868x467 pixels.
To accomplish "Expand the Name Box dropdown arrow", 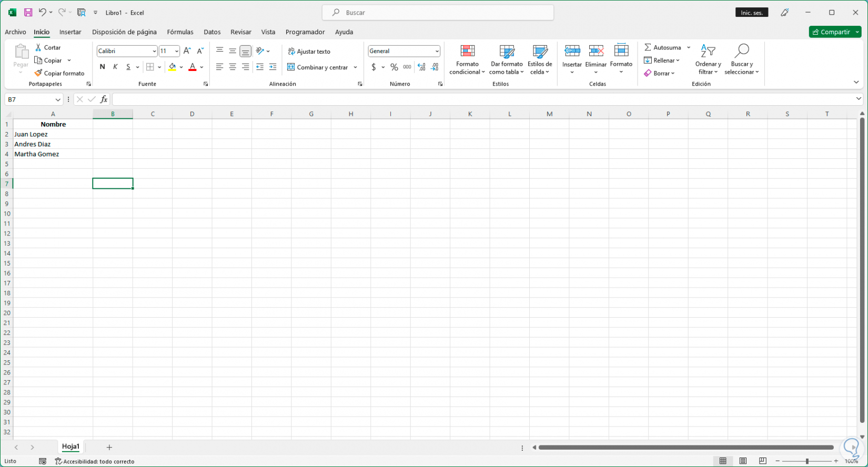I will [58, 99].
